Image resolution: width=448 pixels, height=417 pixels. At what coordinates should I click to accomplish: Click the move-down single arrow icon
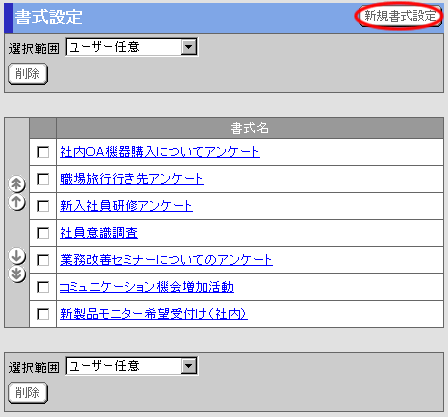coord(17,256)
